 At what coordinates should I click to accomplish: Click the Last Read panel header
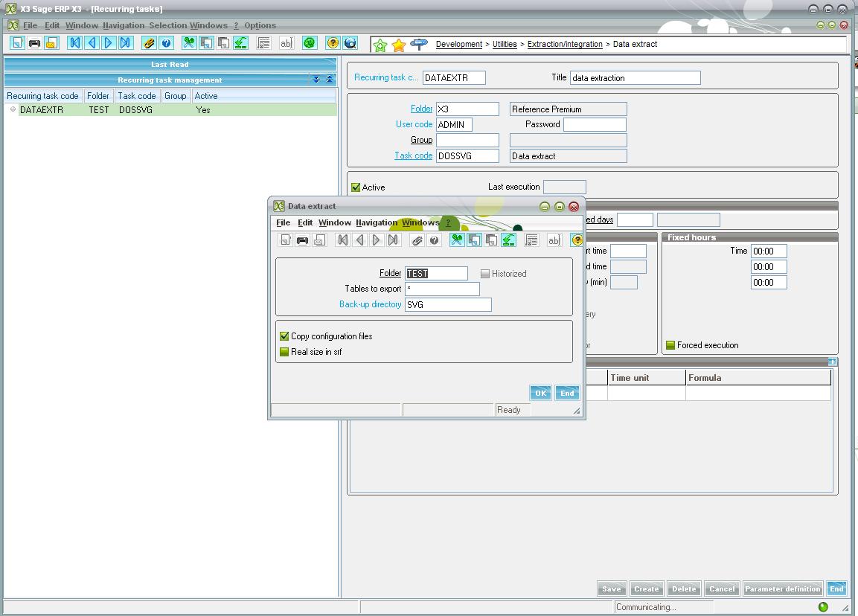coord(170,64)
